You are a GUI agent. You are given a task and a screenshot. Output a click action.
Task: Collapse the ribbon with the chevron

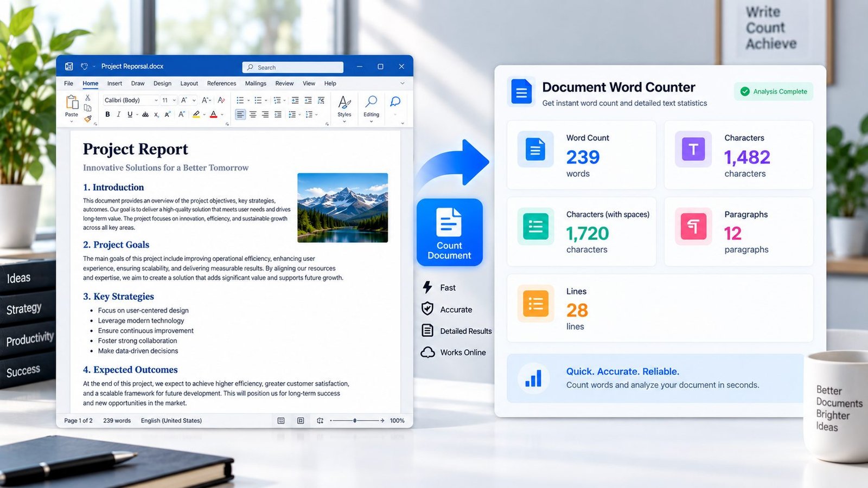[402, 84]
